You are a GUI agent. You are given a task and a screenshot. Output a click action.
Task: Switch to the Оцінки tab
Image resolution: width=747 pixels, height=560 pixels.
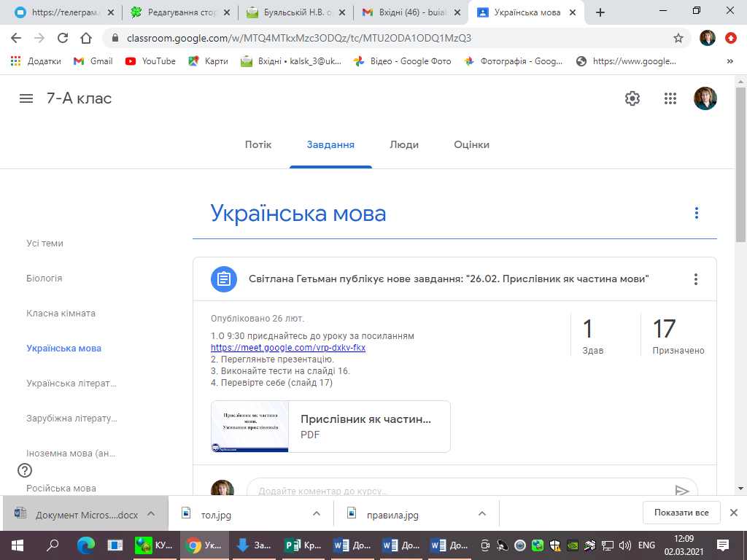(x=471, y=144)
